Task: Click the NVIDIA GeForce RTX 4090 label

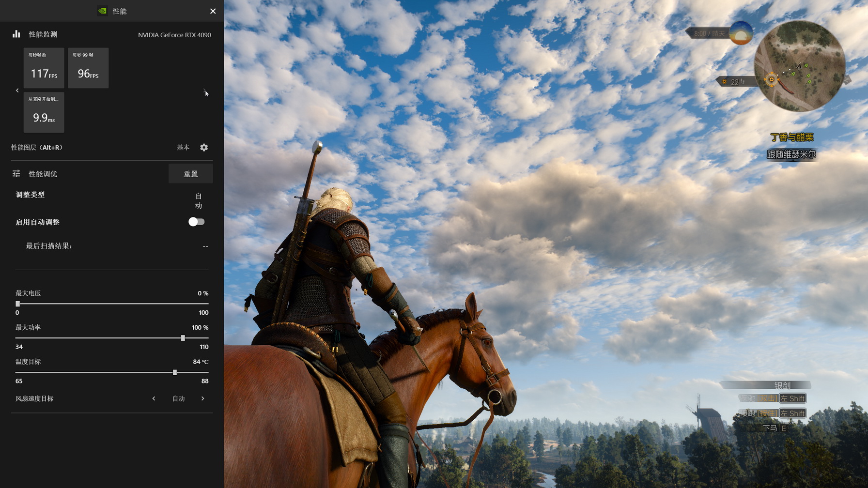Action: click(174, 35)
